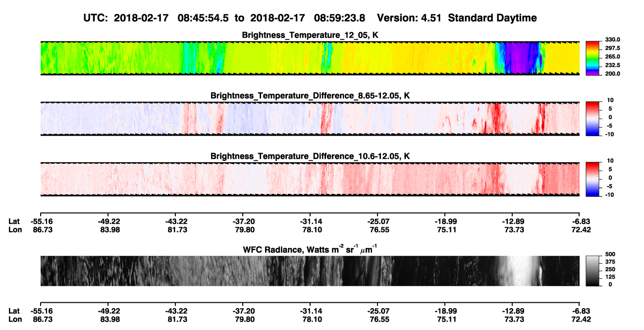Click the 'Brightness_Temperature_12_05, K' panel title

point(310,35)
